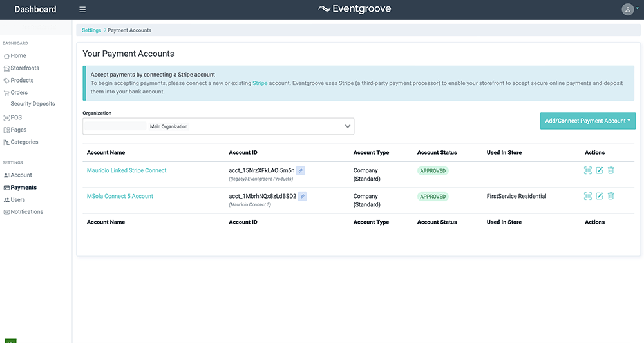Viewport: 644px width, 343px height.
Task: Edit the Mauricio Linked Stripe Connect account
Action: click(x=599, y=170)
